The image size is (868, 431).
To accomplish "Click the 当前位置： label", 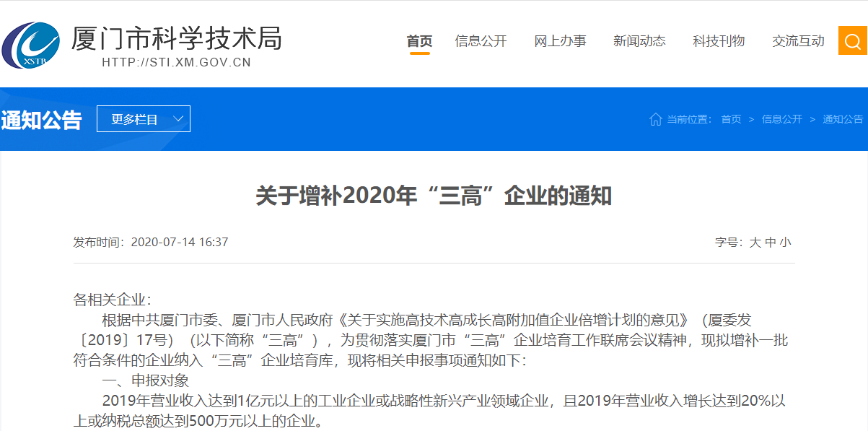I will pyautogui.click(x=690, y=119).
